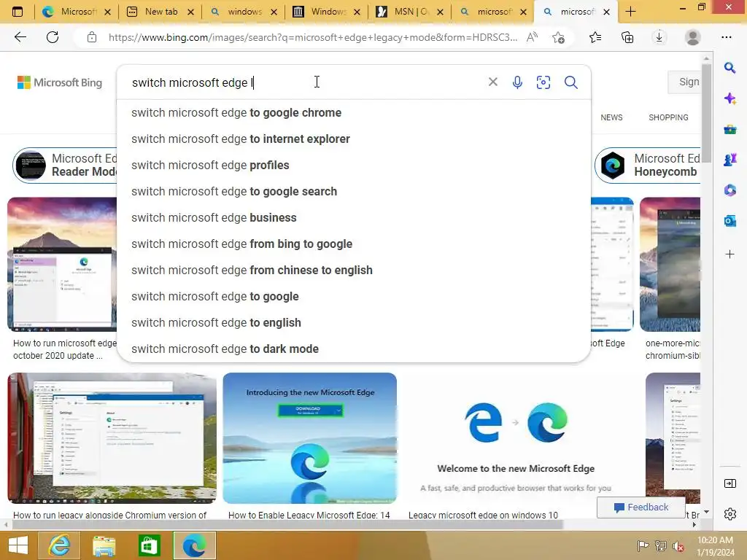The height and width of the screenshot is (560, 747).
Task: Click the address bar URL
Action: (x=312, y=37)
